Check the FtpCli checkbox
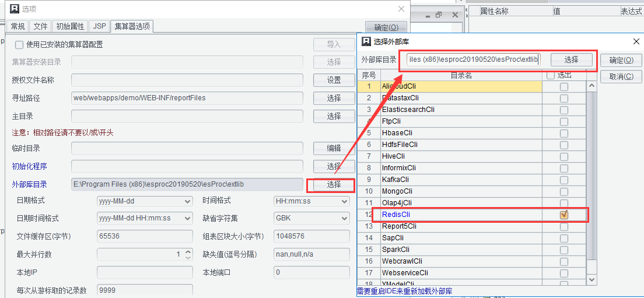 point(564,121)
